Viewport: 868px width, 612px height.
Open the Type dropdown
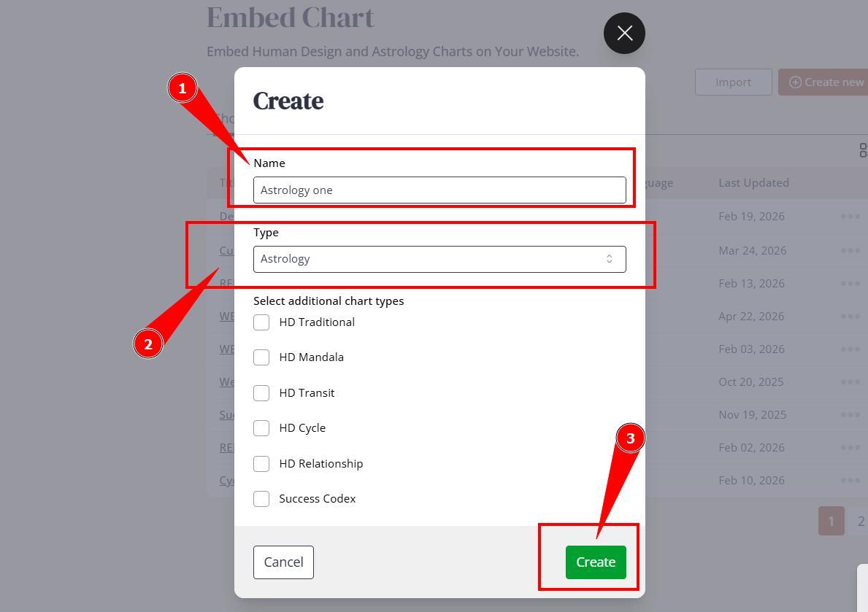coord(439,259)
